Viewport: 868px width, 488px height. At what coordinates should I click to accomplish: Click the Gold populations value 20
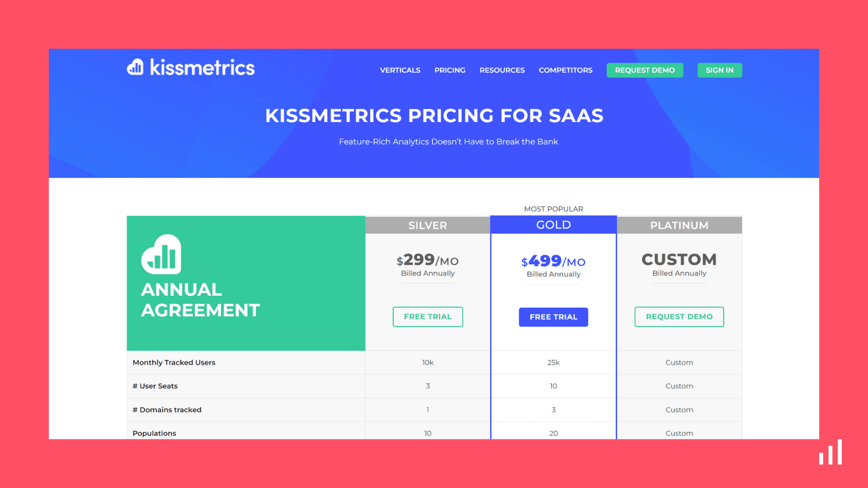coord(553,433)
